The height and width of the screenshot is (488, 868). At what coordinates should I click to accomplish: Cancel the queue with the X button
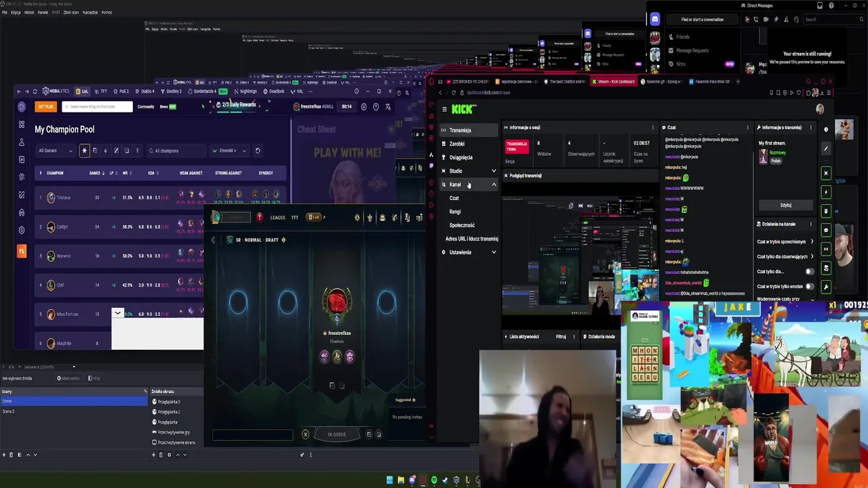click(x=305, y=434)
